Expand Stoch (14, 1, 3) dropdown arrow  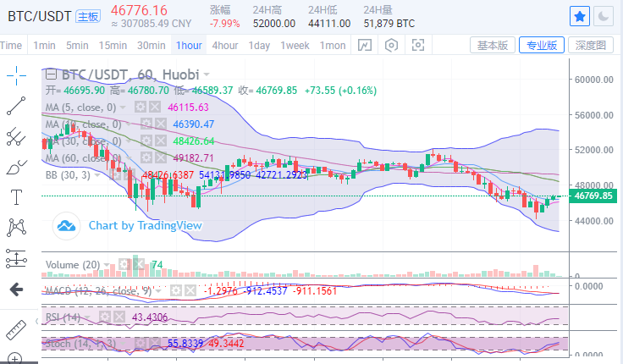[x=123, y=344]
